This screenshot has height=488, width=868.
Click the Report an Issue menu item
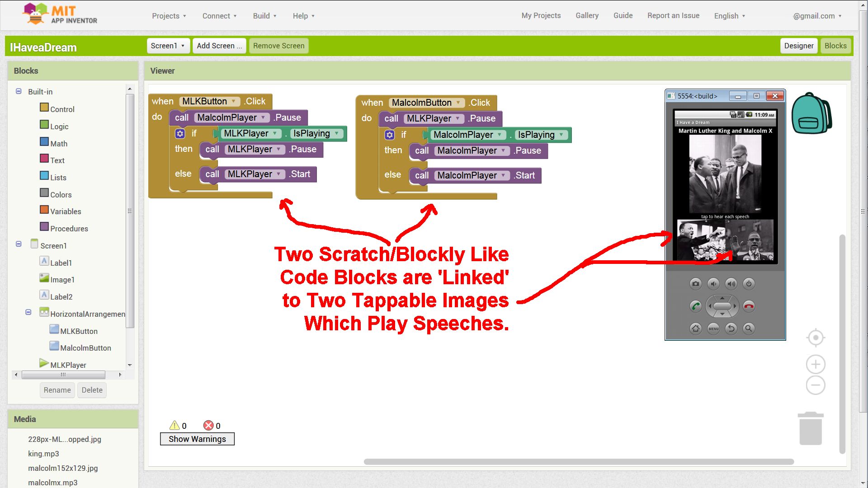(x=672, y=15)
